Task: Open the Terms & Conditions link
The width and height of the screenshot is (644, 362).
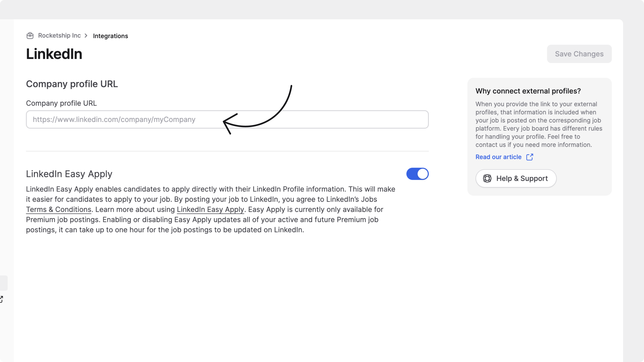Action: pyautogui.click(x=58, y=210)
